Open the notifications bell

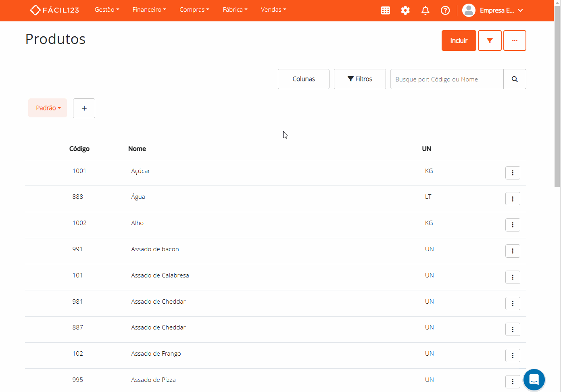point(425,10)
